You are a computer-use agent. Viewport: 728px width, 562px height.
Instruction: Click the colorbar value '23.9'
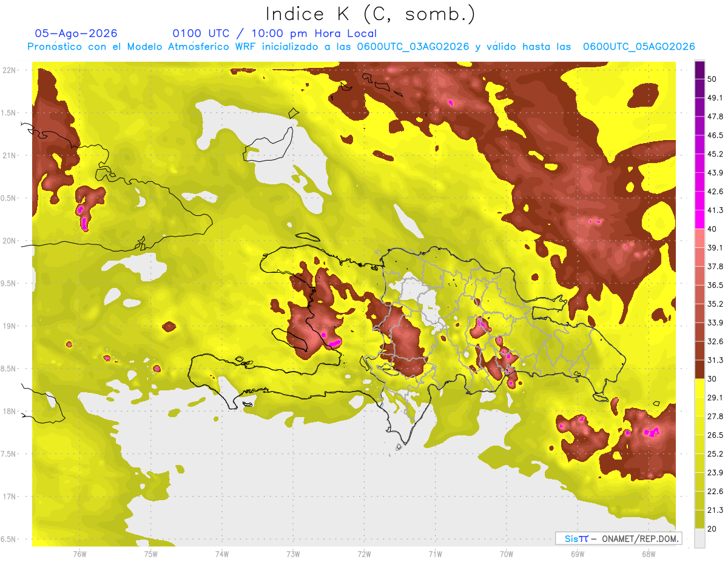(715, 473)
